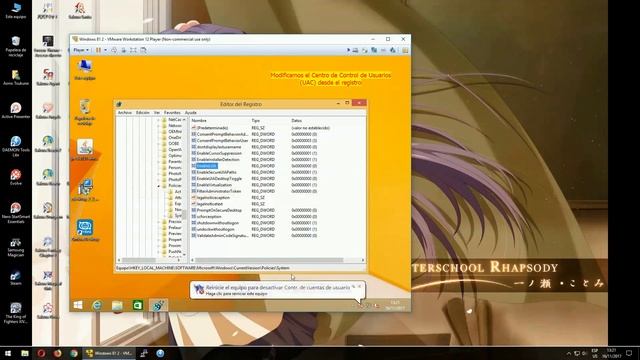
Task: Open Este equipo on the host desktop
Action: (16, 11)
